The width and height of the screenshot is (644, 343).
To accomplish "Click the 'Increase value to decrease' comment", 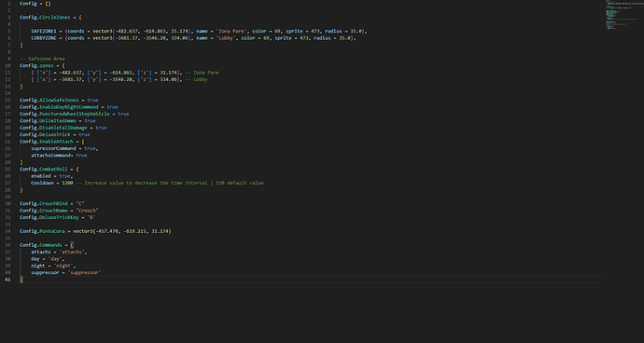I will tap(170, 183).
